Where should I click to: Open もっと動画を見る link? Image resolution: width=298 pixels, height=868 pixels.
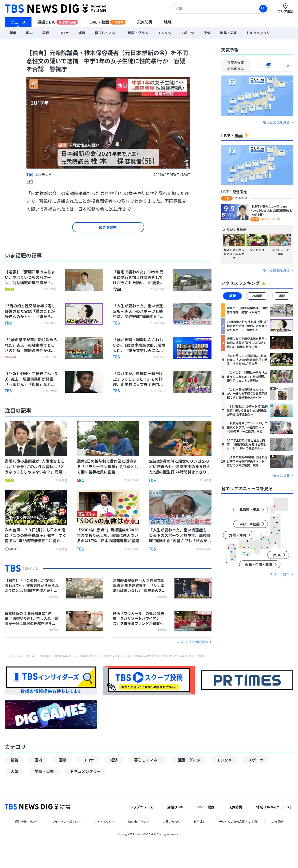(x=278, y=270)
